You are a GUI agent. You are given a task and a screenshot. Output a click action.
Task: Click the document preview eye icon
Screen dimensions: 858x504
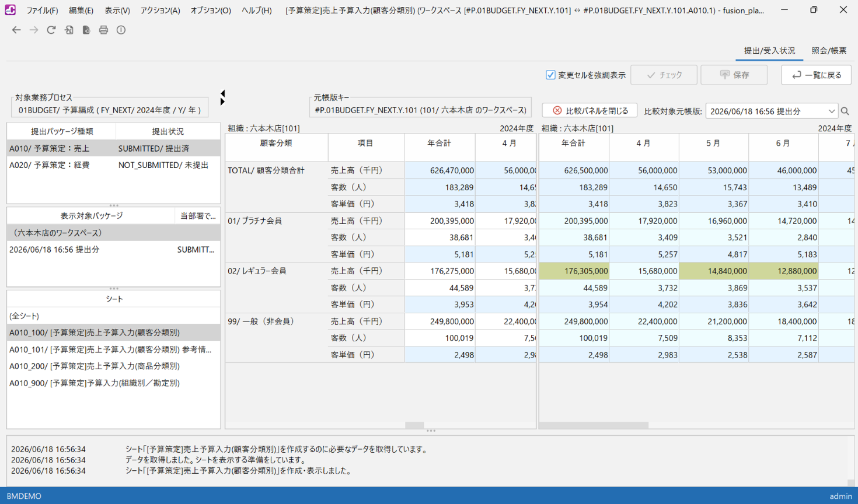pos(86,30)
